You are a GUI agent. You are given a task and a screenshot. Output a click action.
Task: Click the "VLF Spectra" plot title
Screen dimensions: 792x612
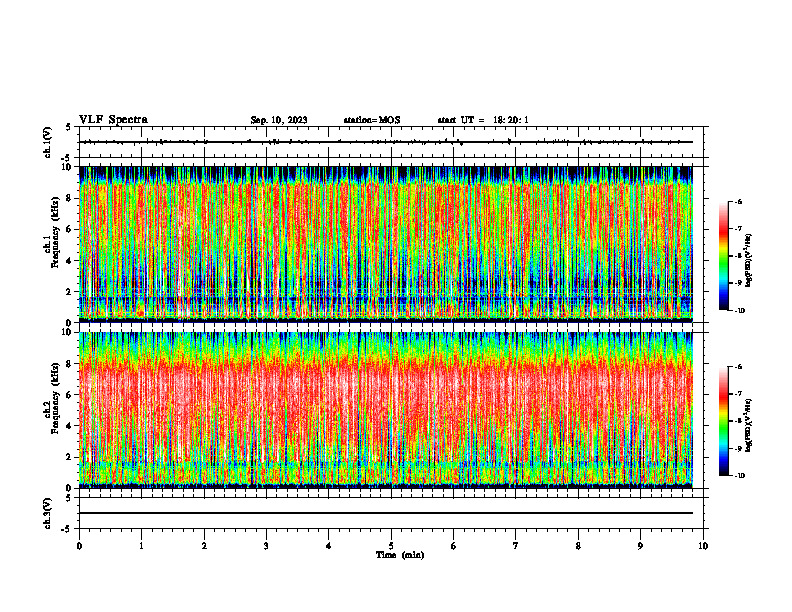click(113, 120)
